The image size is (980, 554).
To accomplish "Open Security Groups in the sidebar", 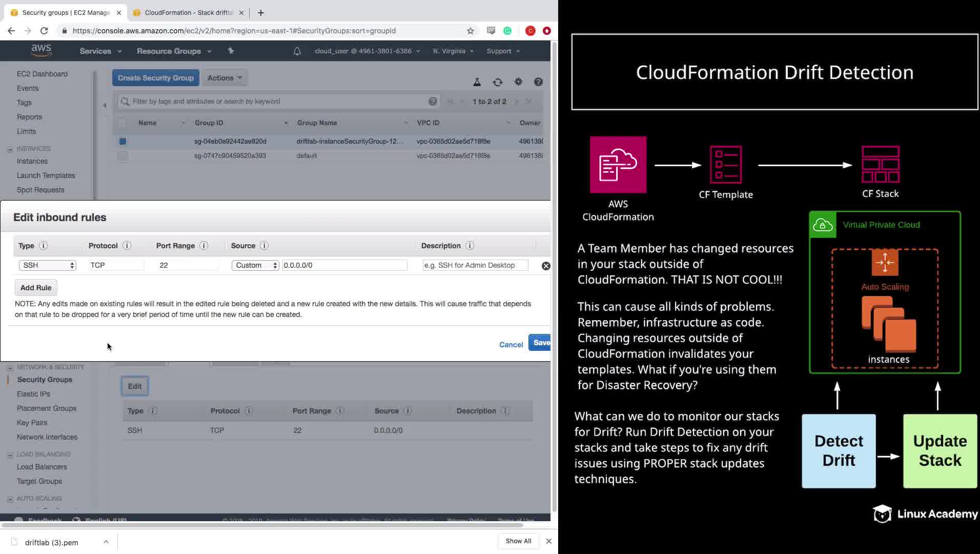I will point(45,380).
